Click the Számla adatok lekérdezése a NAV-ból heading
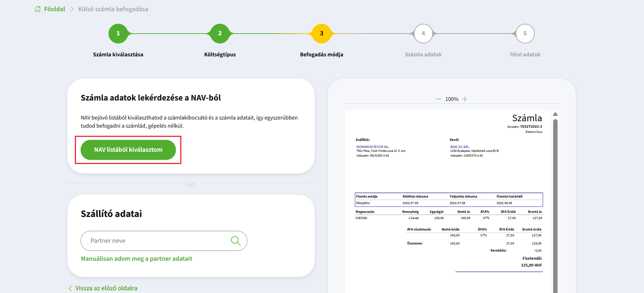 151,98
